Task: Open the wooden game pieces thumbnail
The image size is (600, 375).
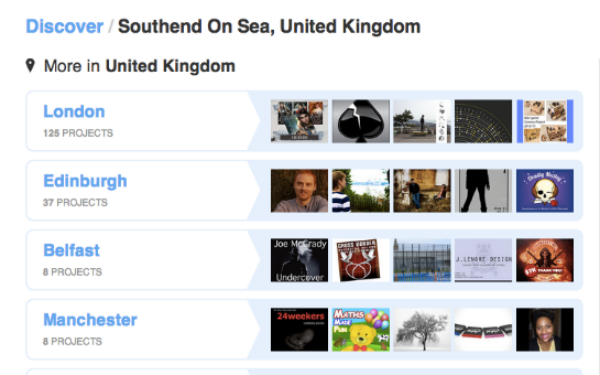Action: (x=545, y=121)
